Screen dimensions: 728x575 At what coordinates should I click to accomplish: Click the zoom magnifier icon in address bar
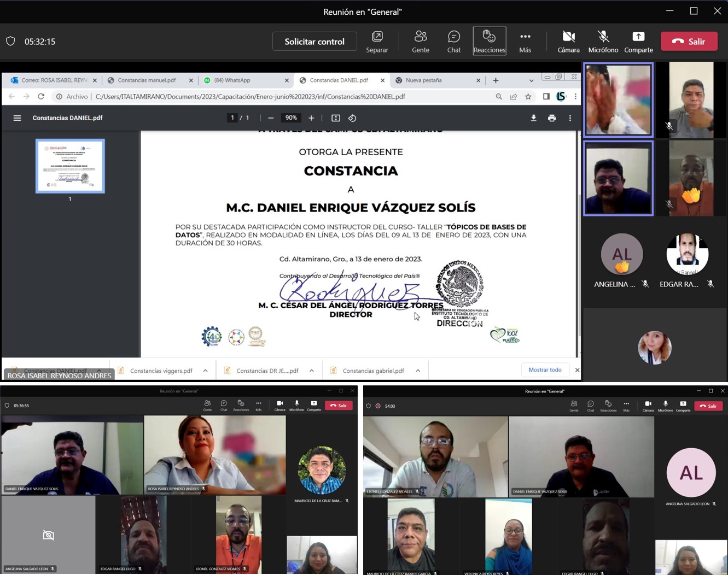(x=499, y=97)
